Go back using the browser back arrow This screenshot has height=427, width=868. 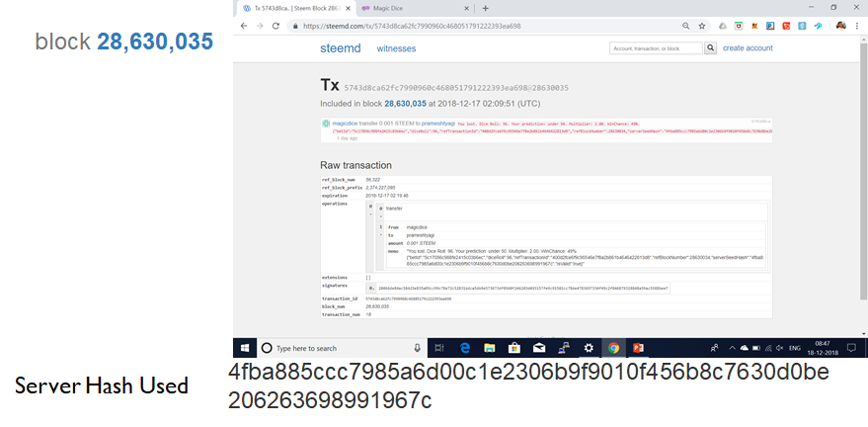[244, 26]
